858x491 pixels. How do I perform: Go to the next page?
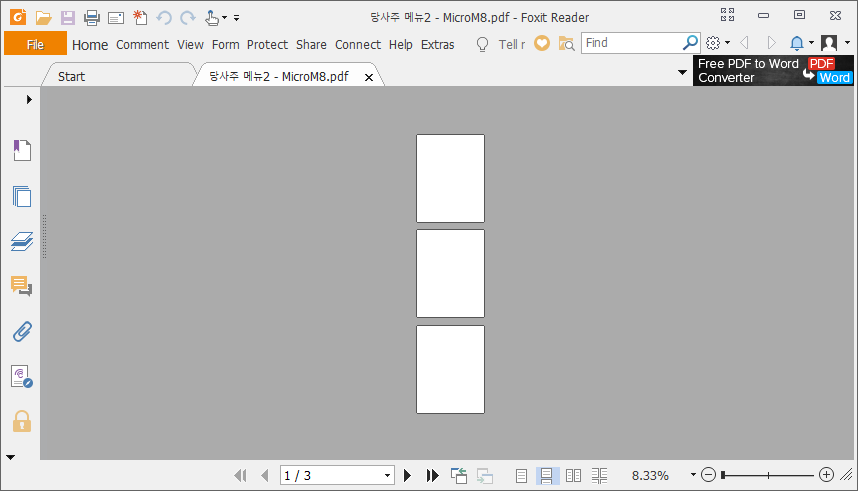click(x=407, y=476)
